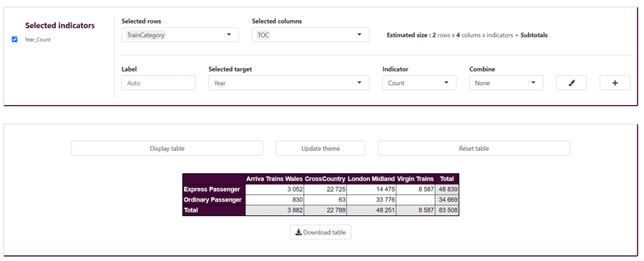
Task: Click the download icon in Download table
Action: tap(298, 232)
